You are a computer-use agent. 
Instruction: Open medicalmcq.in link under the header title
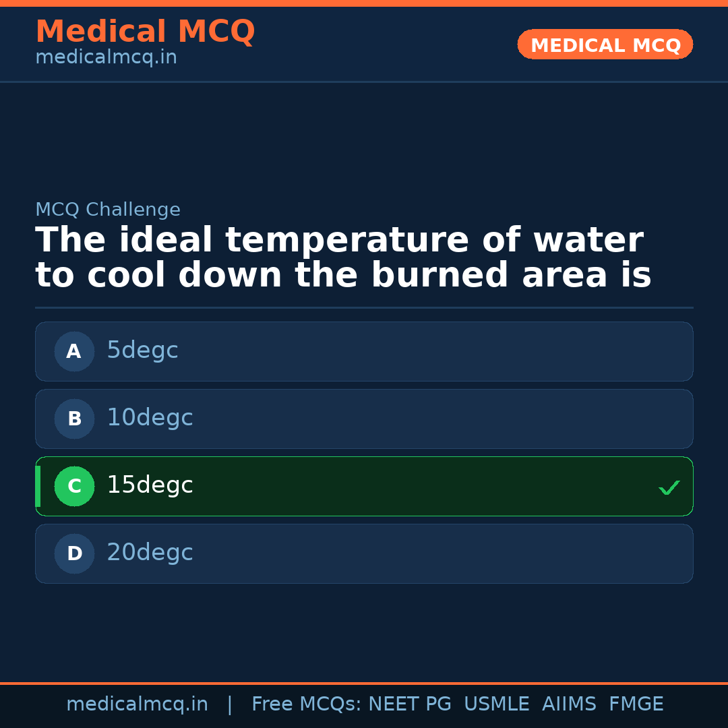(x=106, y=58)
